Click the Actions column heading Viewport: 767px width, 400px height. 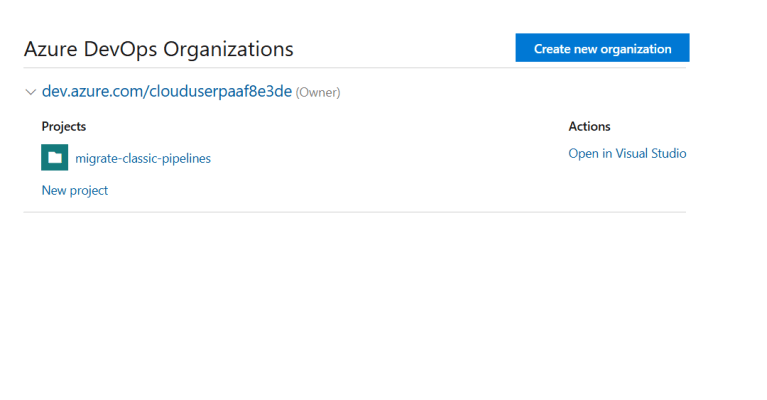[589, 127]
